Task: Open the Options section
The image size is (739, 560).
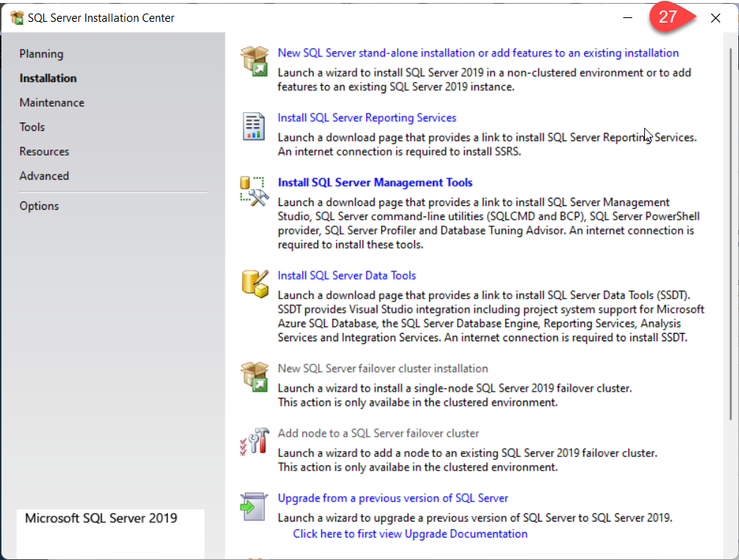Action: [x=39, y=207]
